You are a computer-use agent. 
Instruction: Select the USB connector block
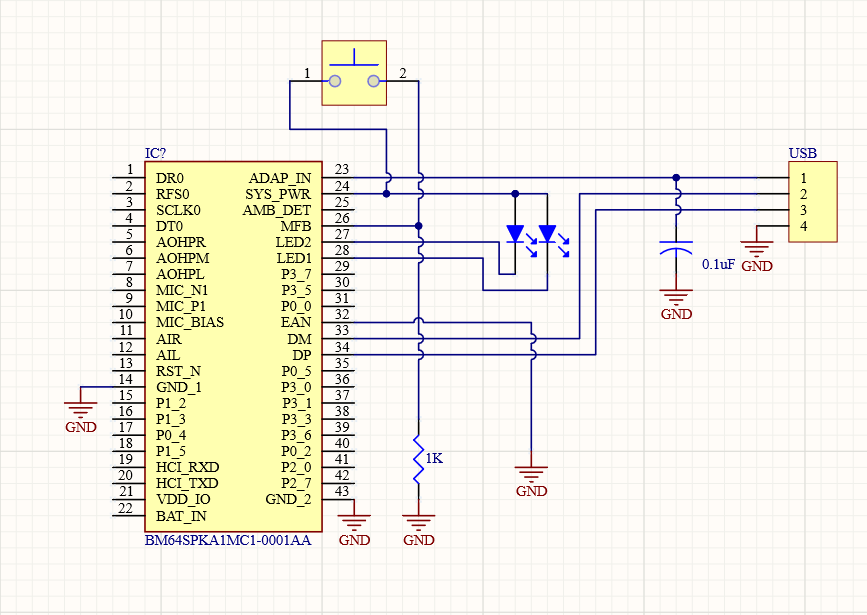click(813, 202)
